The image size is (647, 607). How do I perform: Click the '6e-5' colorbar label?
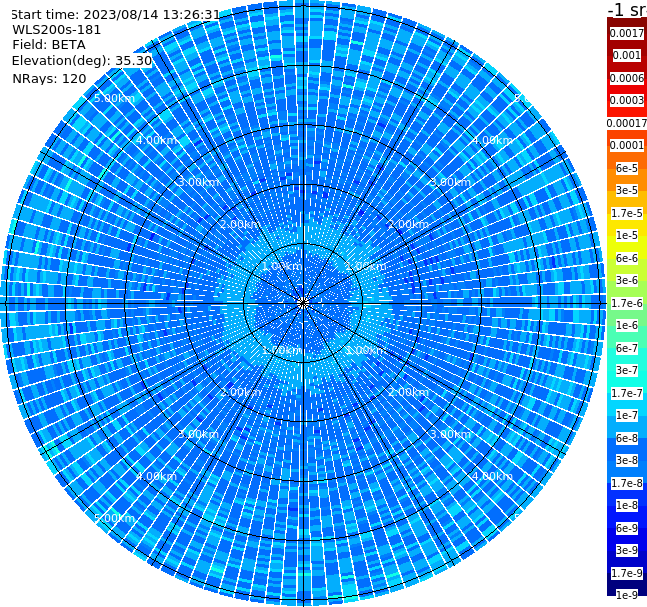coord(627,168)
